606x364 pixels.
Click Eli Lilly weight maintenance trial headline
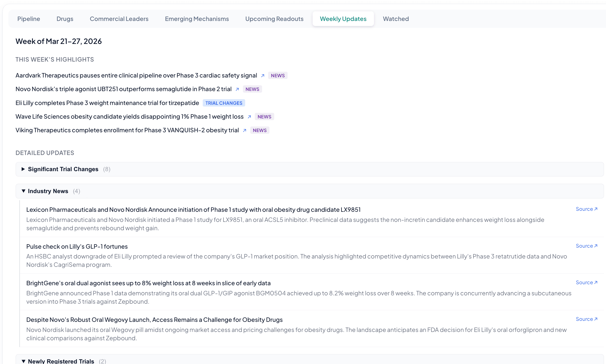pos(107,103)
